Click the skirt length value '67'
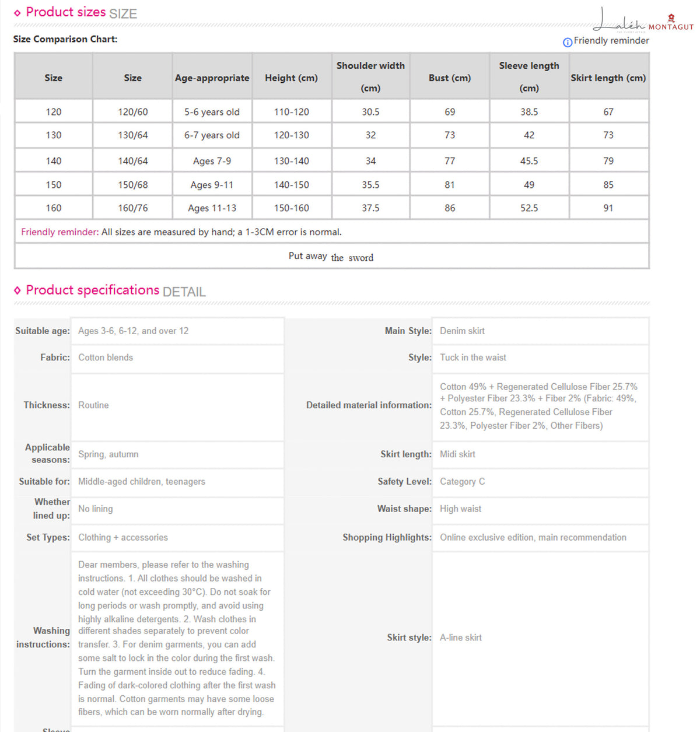This screenshot has width=700, height=732. point(608,111)
